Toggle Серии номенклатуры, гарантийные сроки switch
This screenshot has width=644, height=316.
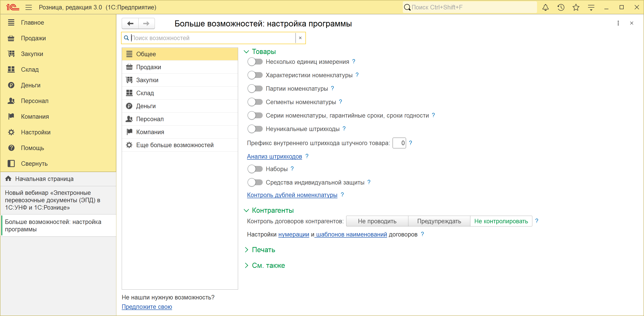255,115
